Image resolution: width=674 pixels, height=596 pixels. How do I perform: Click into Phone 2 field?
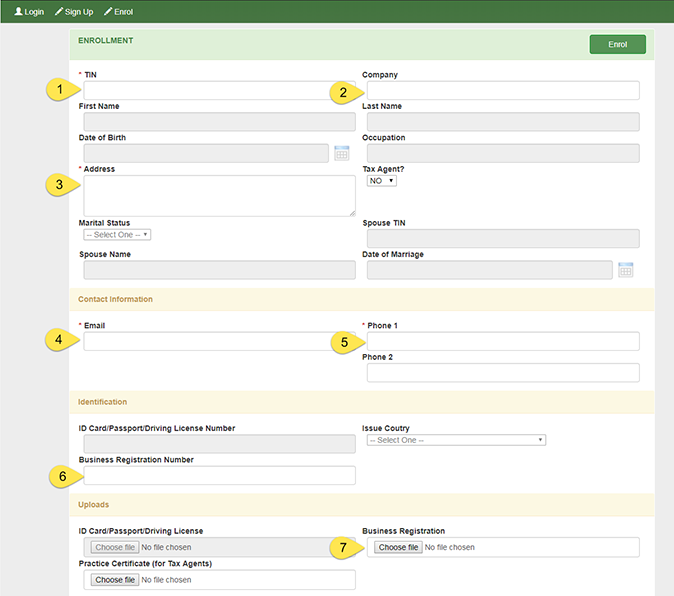(x=503, y=373)
